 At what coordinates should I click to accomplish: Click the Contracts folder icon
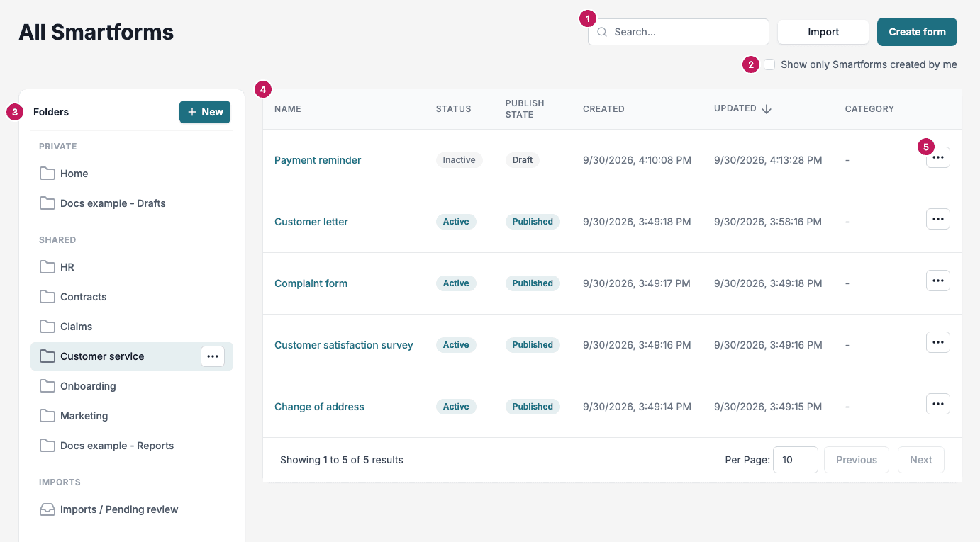48,297
